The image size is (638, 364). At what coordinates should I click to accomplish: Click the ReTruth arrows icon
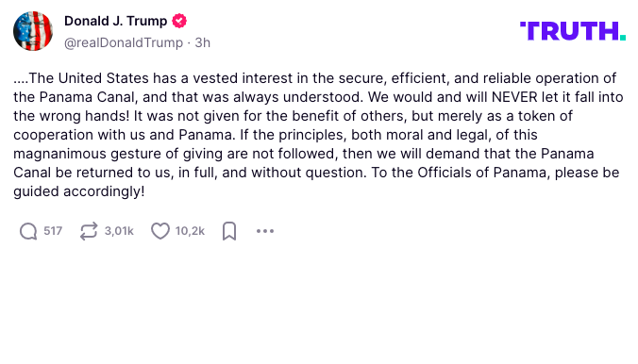(x=89, y=231)
